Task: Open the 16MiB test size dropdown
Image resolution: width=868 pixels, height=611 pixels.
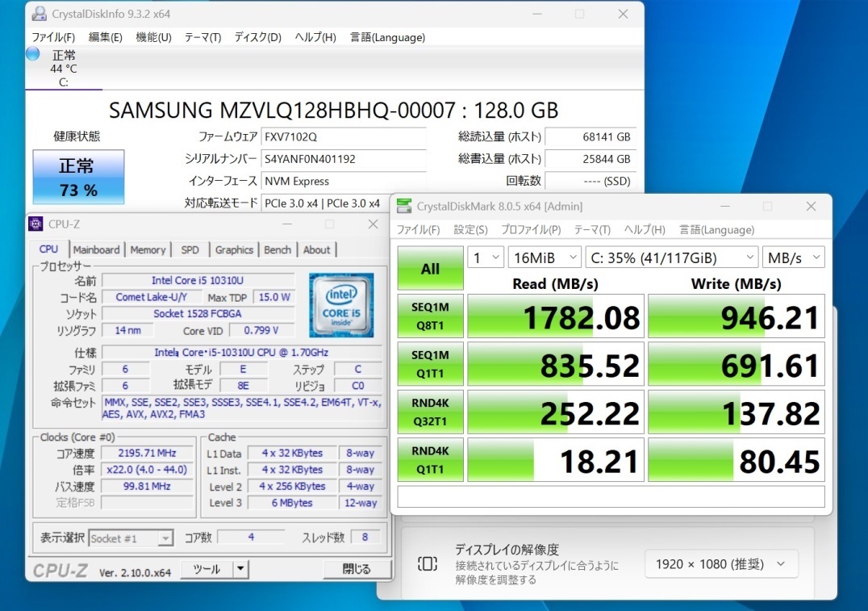Action: point(545,257)
